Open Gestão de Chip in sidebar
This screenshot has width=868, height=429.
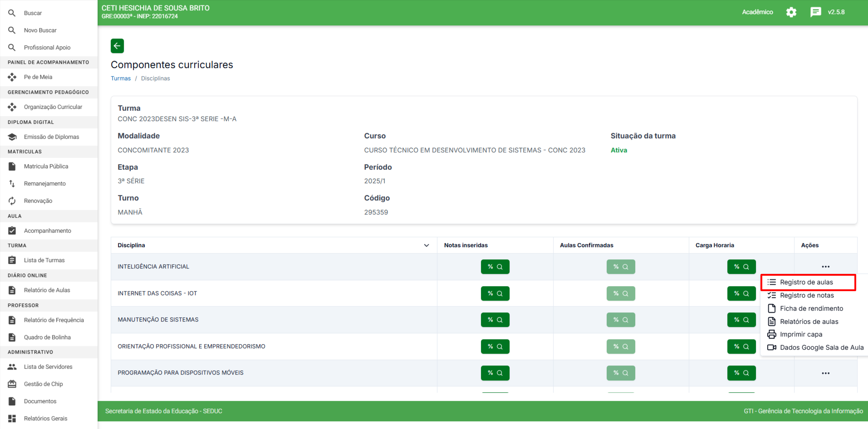(x=43, y=384)
